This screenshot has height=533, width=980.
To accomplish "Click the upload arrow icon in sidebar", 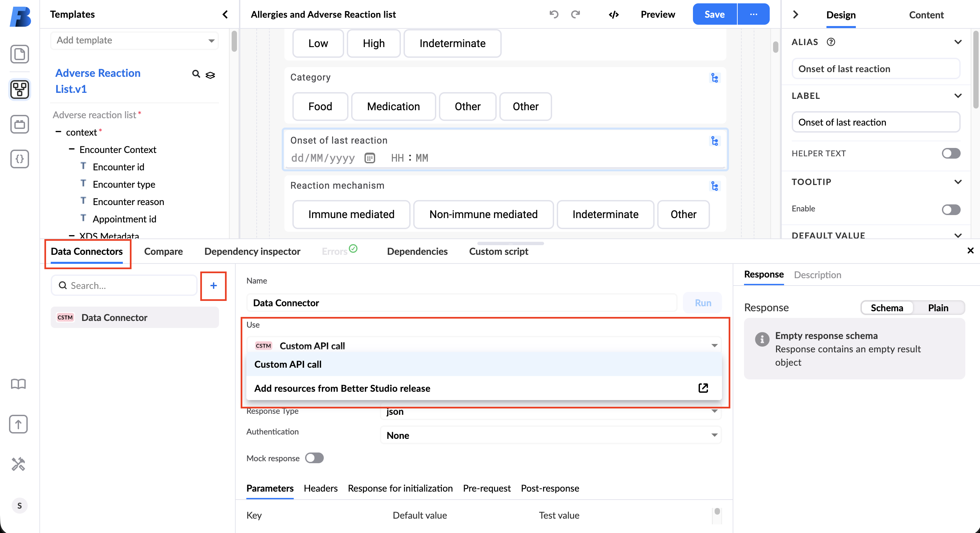I will pos(18,424).
